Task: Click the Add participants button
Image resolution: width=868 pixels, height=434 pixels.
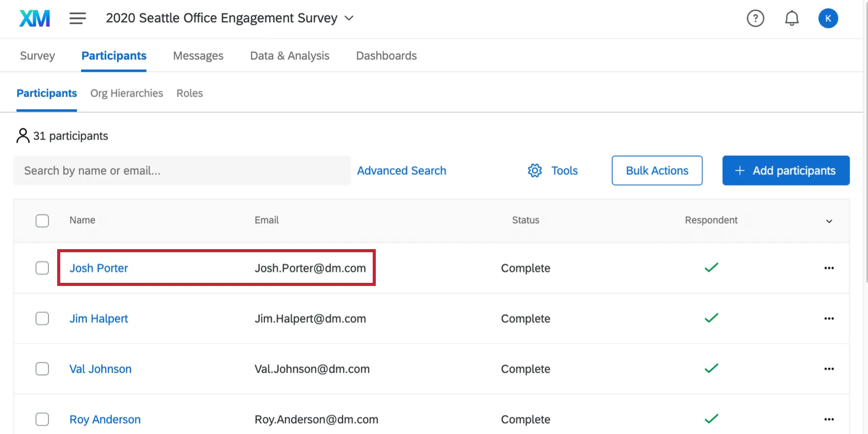Action: pyautogui.click(x=785, y=171)
